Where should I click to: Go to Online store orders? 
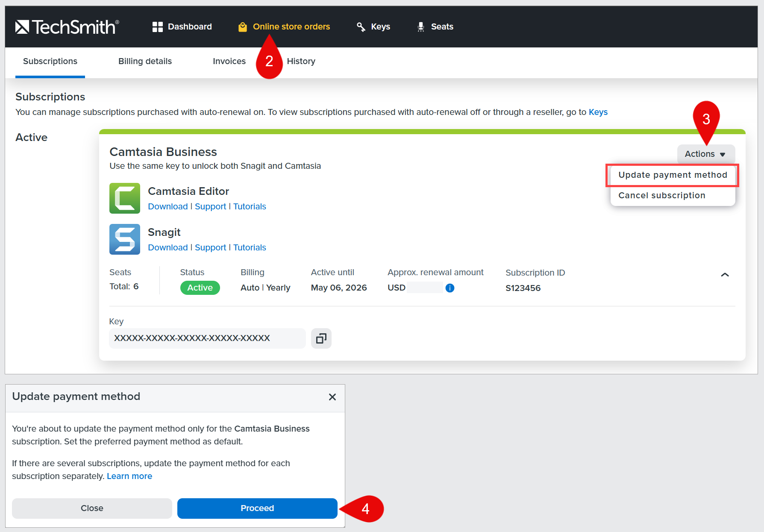284,27
